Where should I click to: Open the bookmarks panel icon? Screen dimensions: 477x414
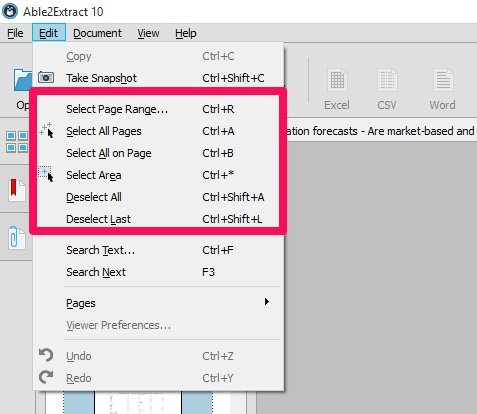(17, 190)
